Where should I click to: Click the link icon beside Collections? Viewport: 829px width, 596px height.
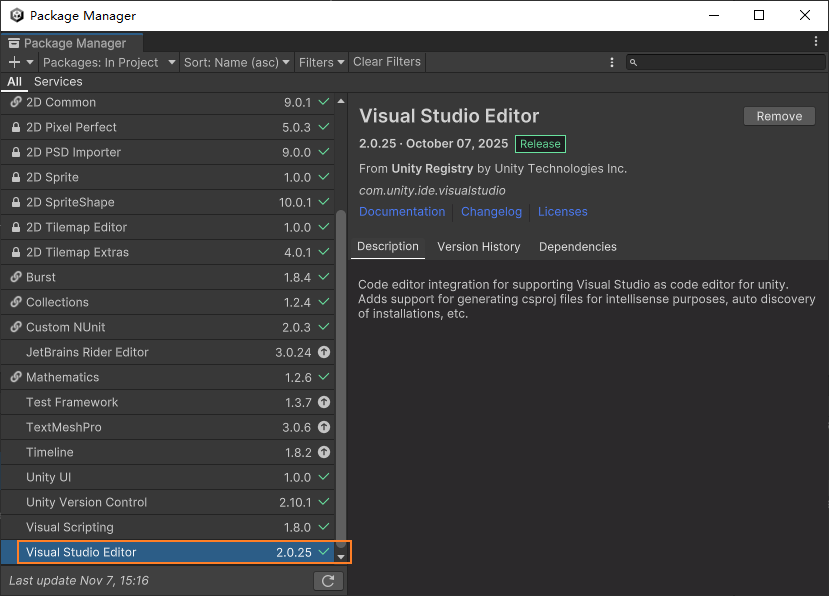[x=16, y=301]
